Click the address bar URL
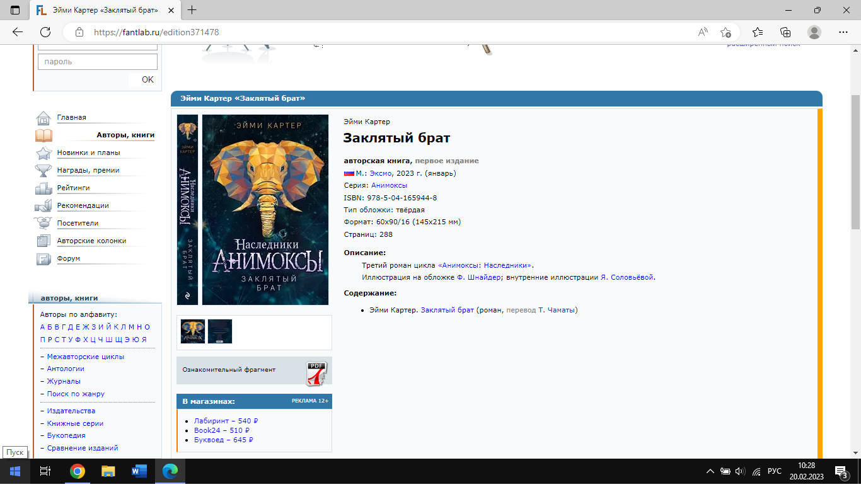The height and width of the screenshot is (504, 861). [x=156, y=32]
